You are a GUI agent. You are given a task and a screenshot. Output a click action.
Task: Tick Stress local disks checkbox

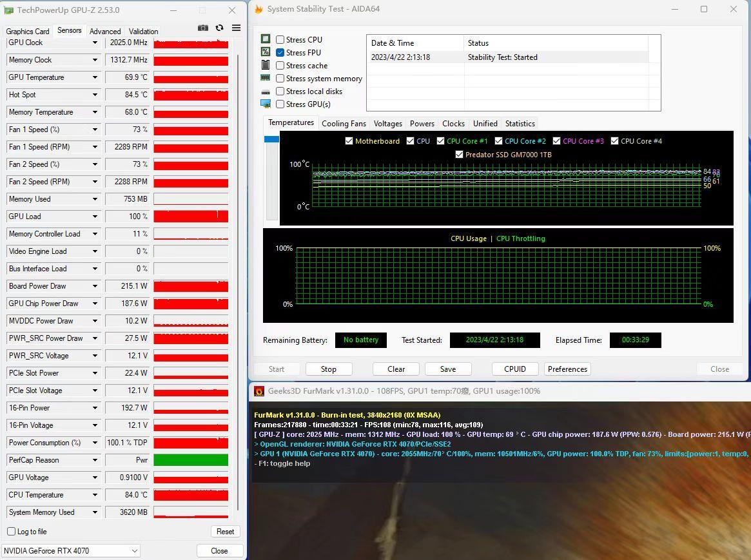(x=280, y=92)
